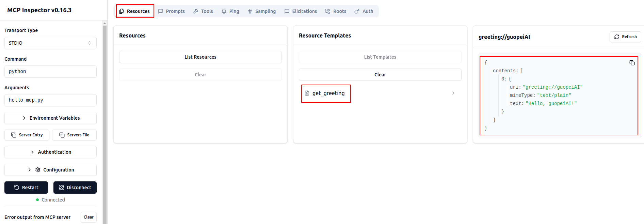Image resolution: width=644 pixels, height=224 pixels.
Task: Expand Environment Variables section
Action: 50,118
